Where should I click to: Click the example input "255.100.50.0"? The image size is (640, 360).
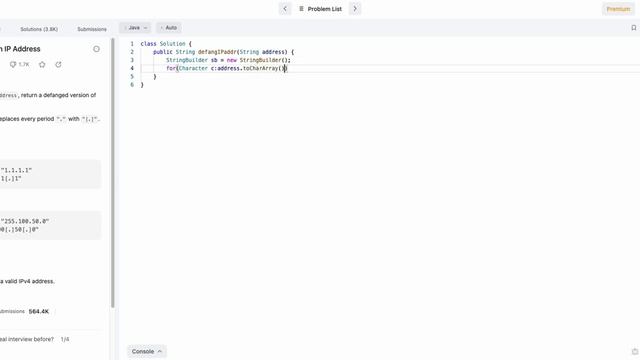[x=25, y=221]
